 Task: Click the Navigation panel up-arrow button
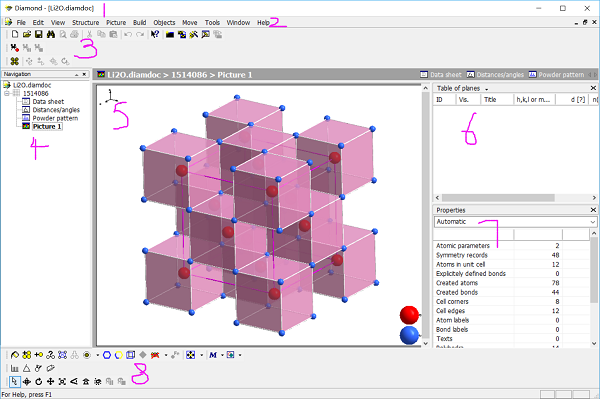[x=77, y=74]
